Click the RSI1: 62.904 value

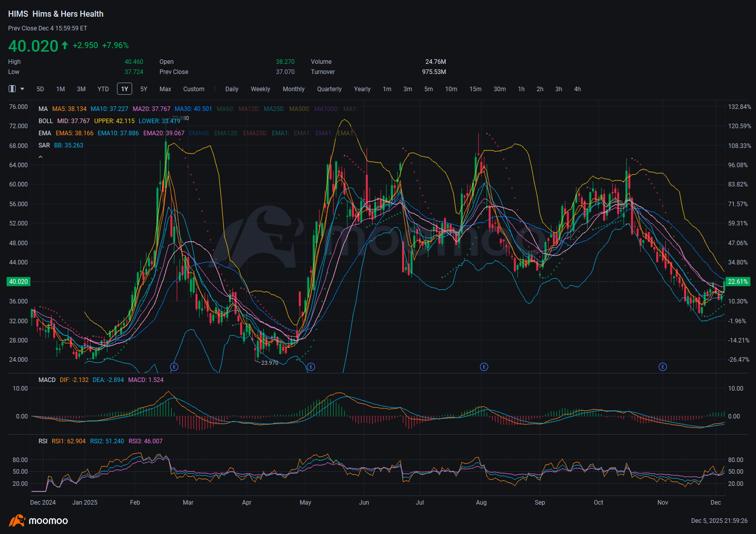69,441
